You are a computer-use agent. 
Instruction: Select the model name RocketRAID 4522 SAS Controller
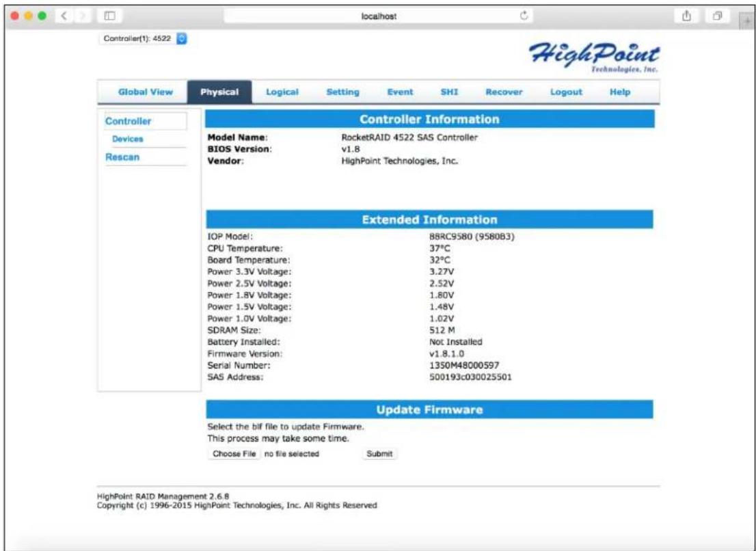pos(409,137)
